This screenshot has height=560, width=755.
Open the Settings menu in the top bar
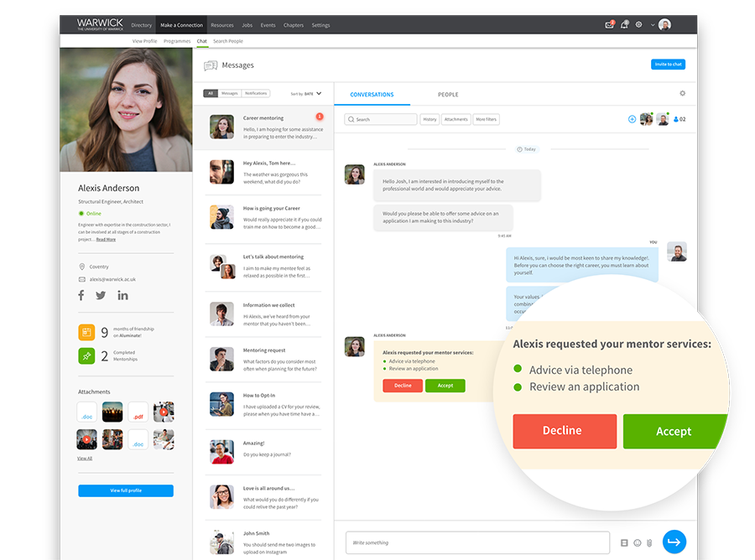pos(320,25)
